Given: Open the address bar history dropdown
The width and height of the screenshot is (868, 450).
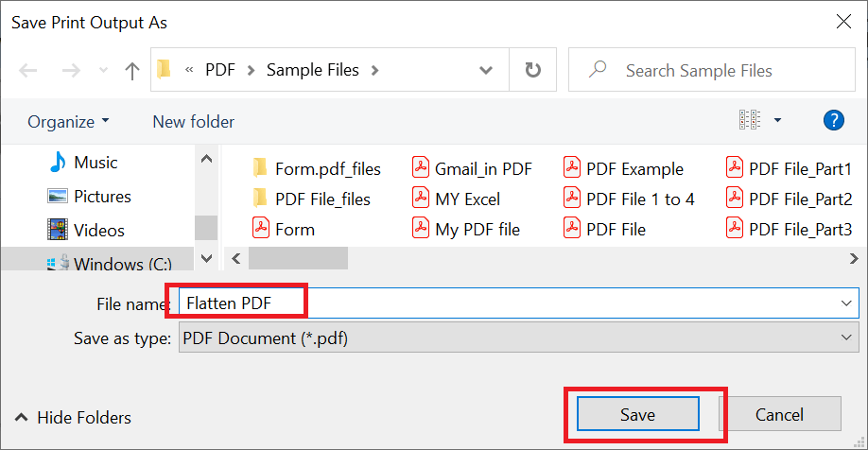Looking at the screenshot, I should [486, 70].
